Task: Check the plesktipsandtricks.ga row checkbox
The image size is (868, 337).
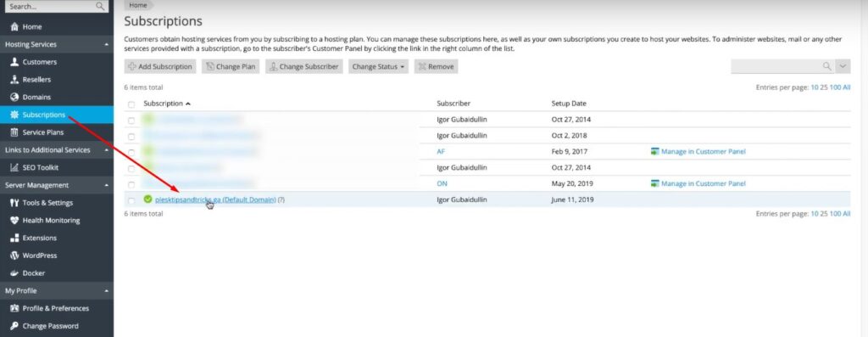Action: point(131,200)
